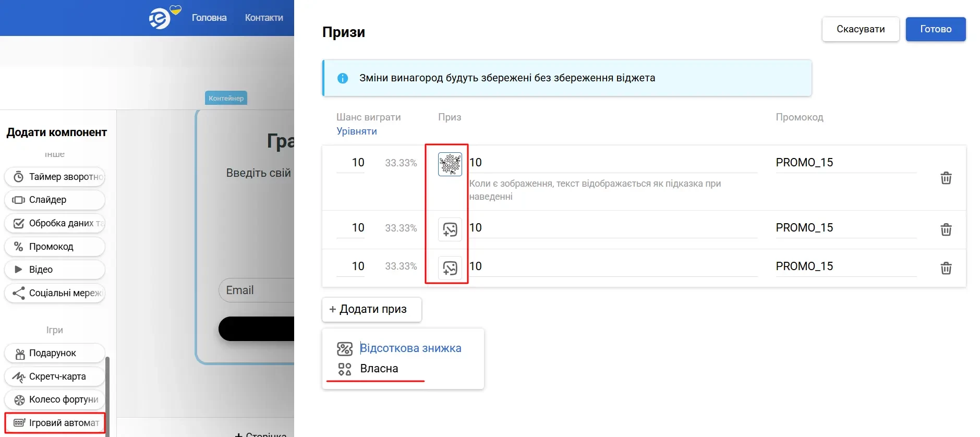Delete the first prize row
980x437 pixels.
coord(946,178)
